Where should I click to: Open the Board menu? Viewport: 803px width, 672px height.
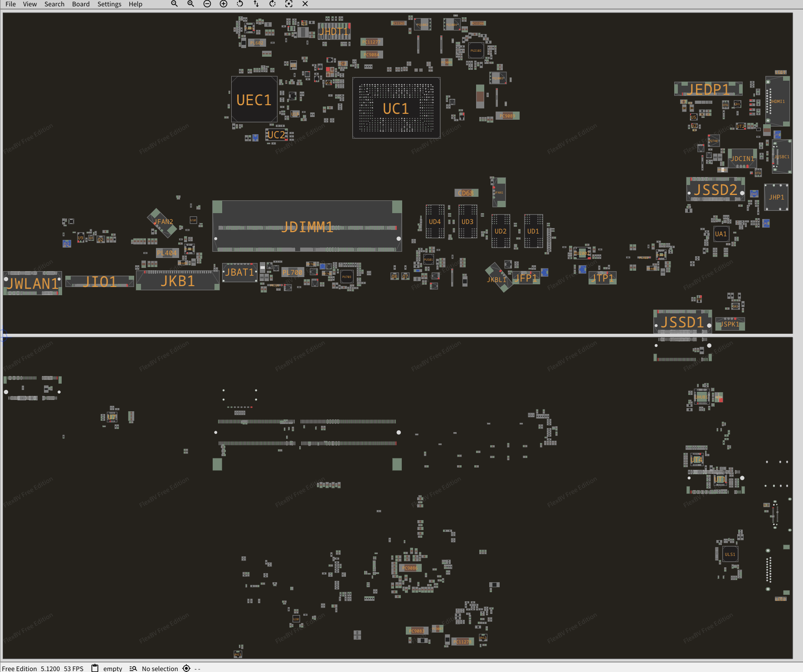pyautogui.click(x=81, y=4)
